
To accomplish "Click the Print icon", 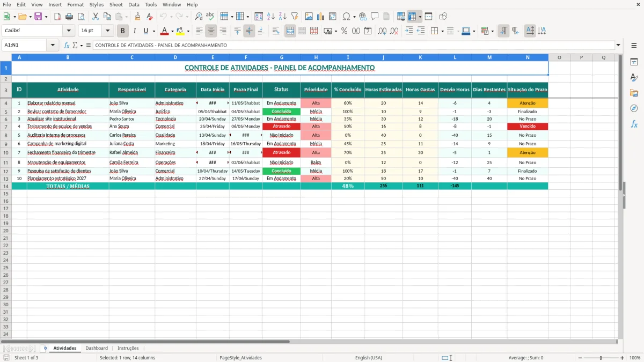I will tap(70, 17).
